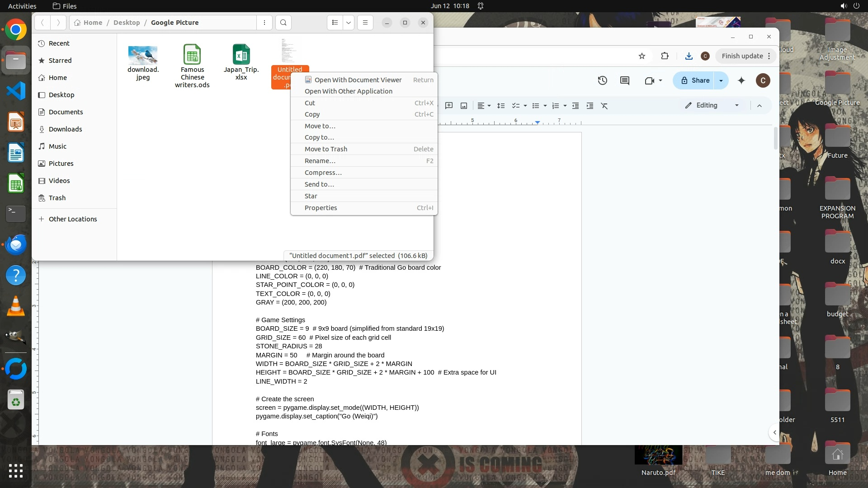
Task: Increase indent in Docs toolbar
Action: coord(590,106)
